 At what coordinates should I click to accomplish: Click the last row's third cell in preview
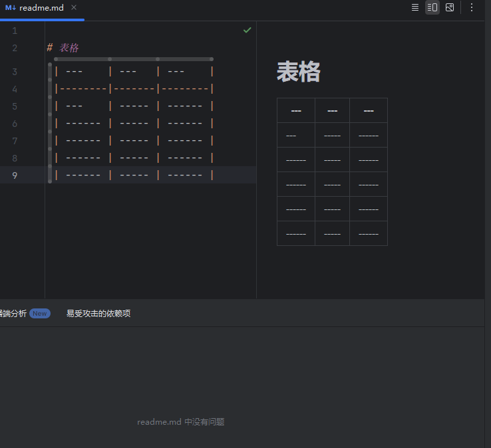click(x=368, y=233)
